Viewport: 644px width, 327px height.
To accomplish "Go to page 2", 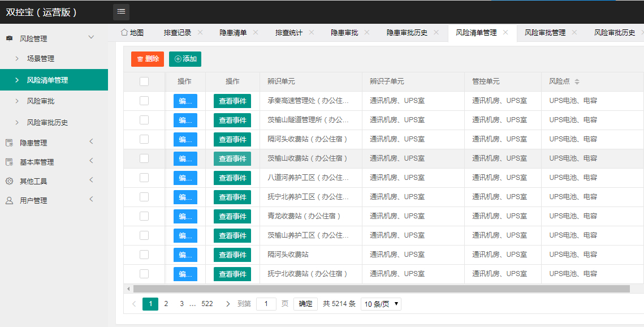I will pos(166,304).
